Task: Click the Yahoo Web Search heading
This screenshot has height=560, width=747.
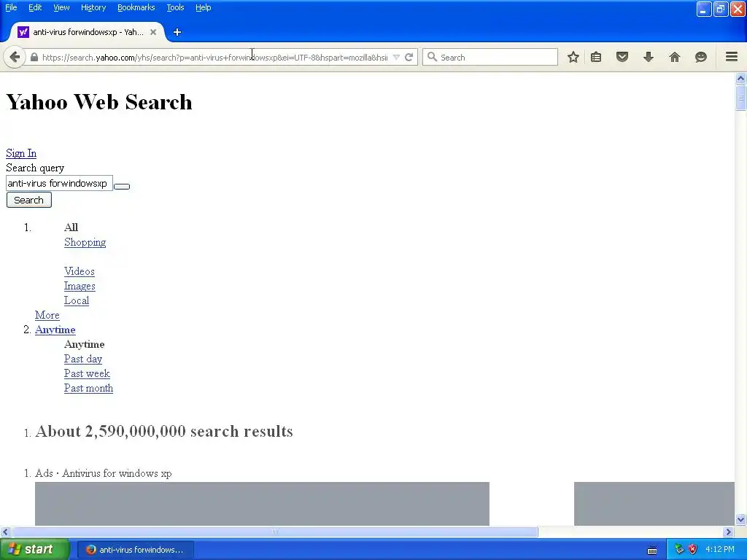Action: [99, 102]
